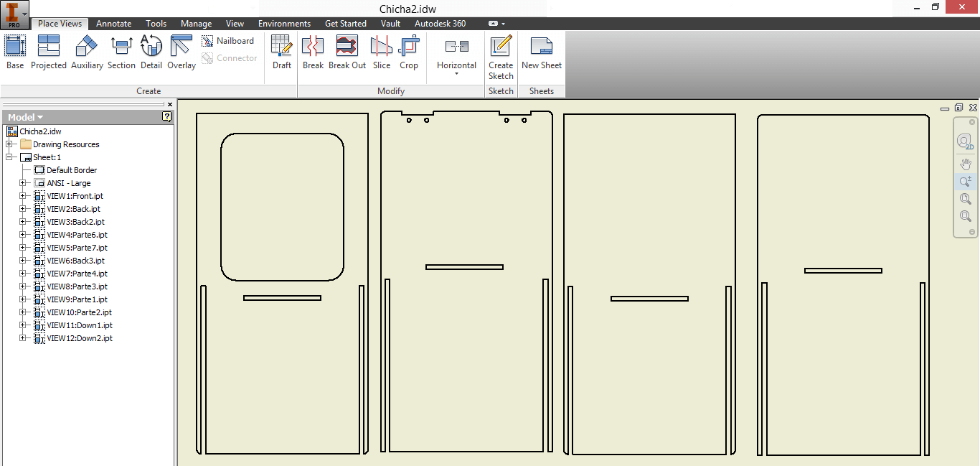Image resolution: width=980 pixels, height=466 pixels.
Task: Open the Inventor PRO application menu
Action: point(14,14)
